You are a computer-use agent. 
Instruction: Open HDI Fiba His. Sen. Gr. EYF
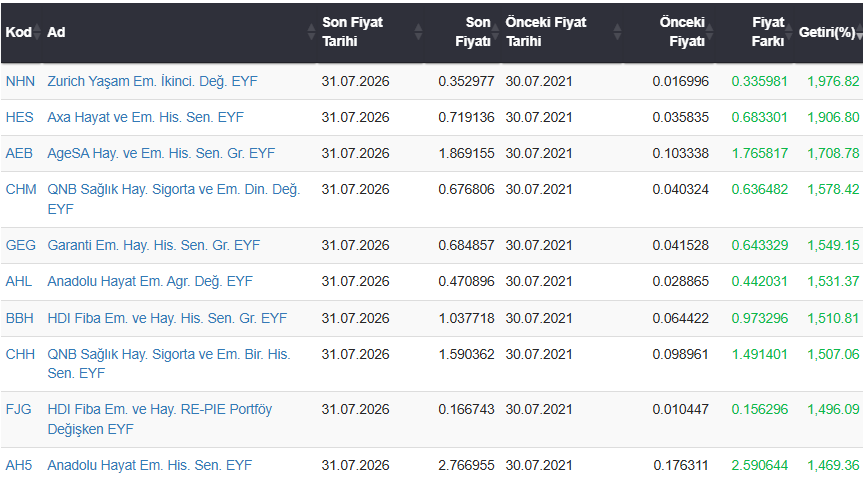[167, 318]
